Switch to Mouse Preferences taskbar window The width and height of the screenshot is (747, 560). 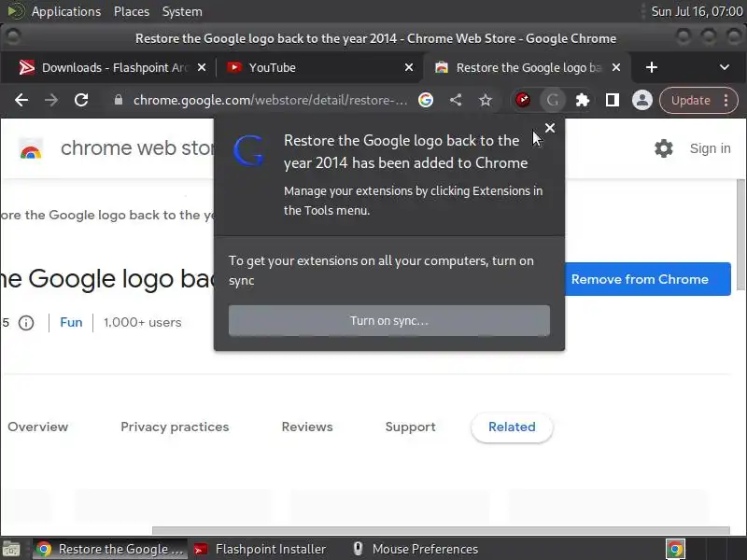coord(416,549)
